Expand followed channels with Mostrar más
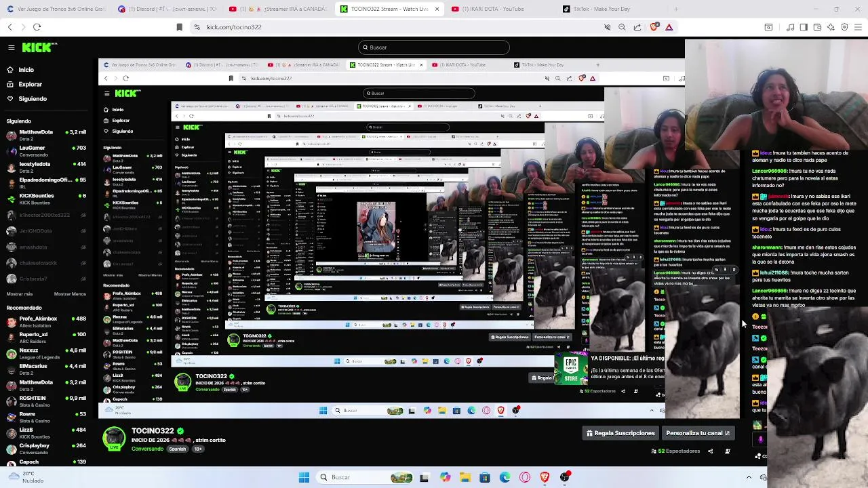The height and width of the screenshot is (488, 868). [x=20, y=294]
